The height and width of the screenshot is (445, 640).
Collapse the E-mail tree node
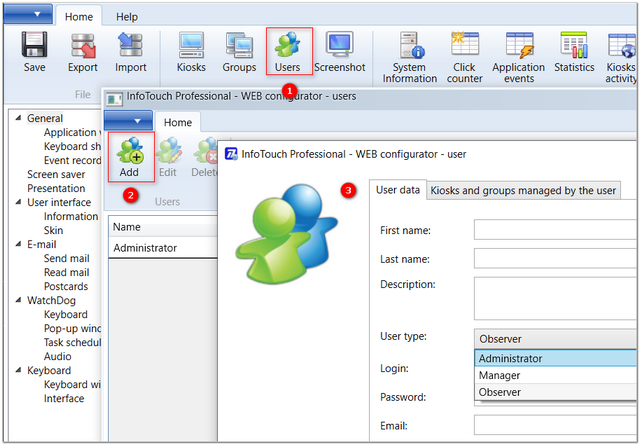pyautogui.click(x=18, y=244)
